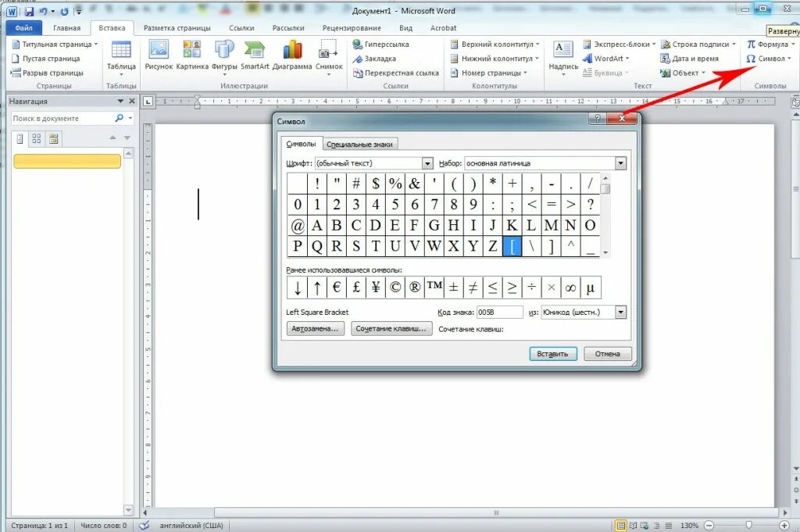Insert a Разрыв страницы page break

tap(47, 73)
